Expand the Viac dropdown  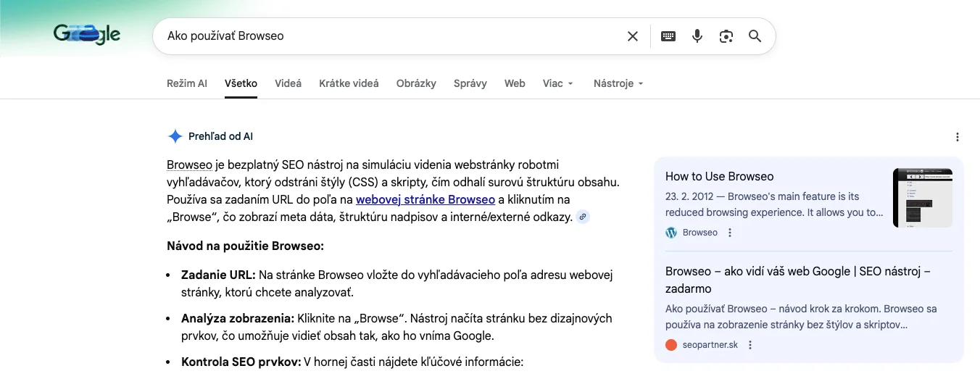(557, 83)
